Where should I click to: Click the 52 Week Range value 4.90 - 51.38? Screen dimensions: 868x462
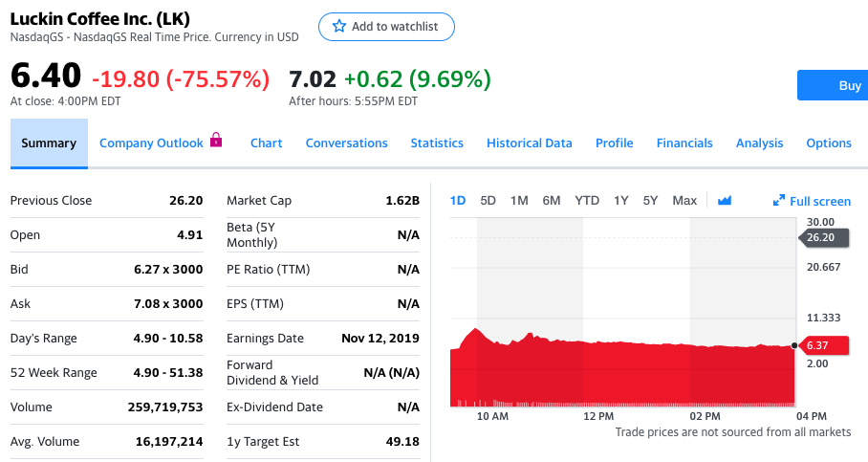pyautogui.click(x=168, y=372)
